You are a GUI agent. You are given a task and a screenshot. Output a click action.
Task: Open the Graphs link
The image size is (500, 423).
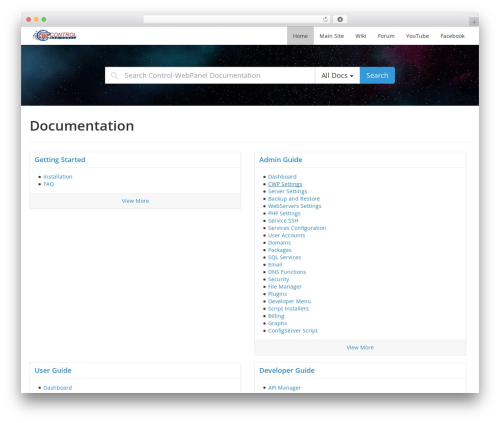coord(277,323)
